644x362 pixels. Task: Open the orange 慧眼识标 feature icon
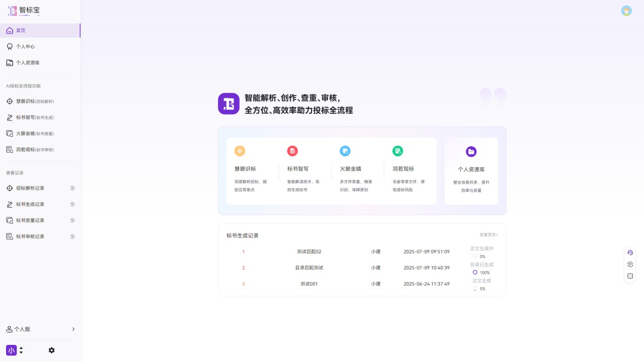pyautogui.click(x=240, y=151)
